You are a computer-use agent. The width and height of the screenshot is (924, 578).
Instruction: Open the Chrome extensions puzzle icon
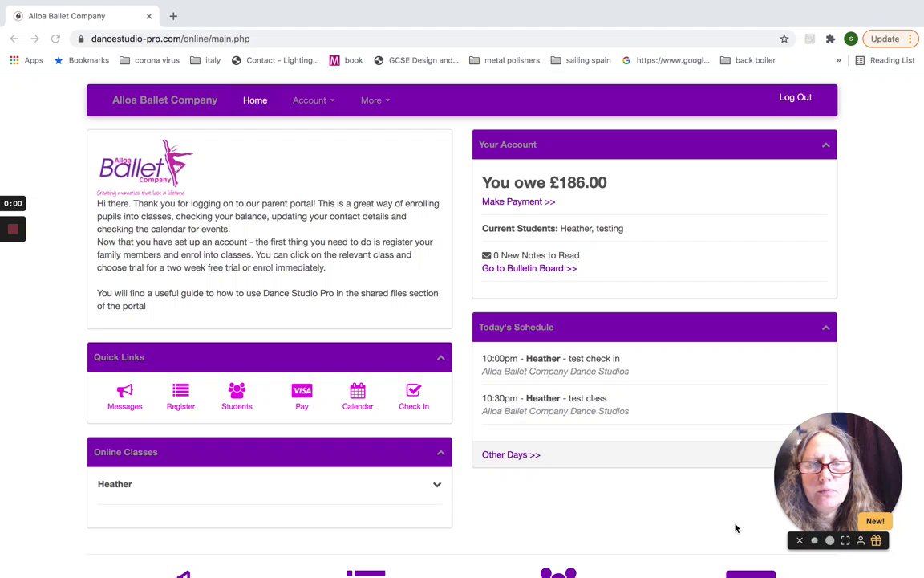tap(830, 39)
